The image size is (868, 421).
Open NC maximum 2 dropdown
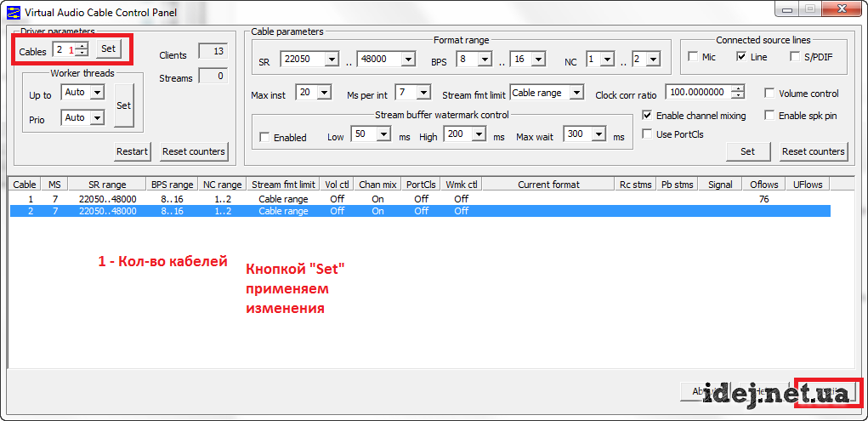(653, 59)
